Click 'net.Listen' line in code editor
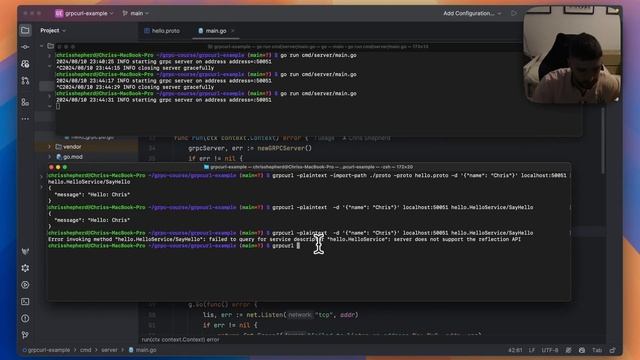The width and height of the screenshot is (640, 360). [x=280, y=315]
